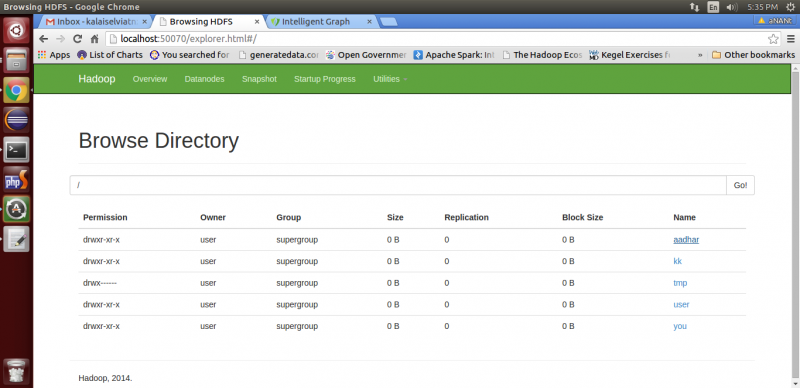Viewport: 800px width, 388px height.
Task: Open the Overview navbar item
Action: coord(150,79)
